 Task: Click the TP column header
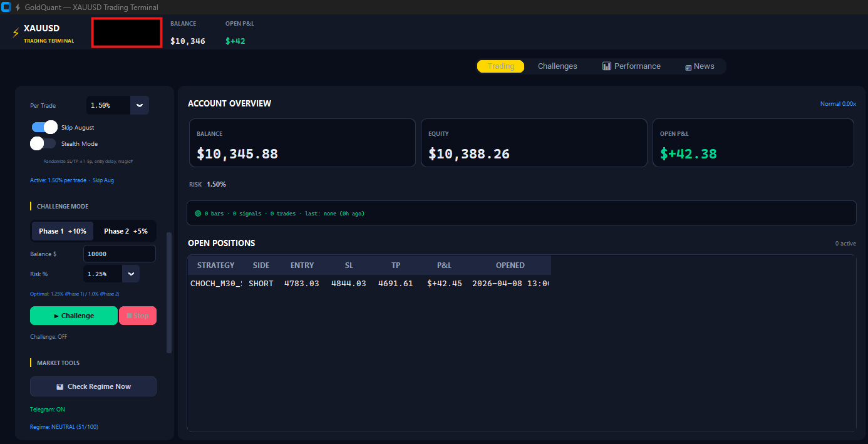396,265
